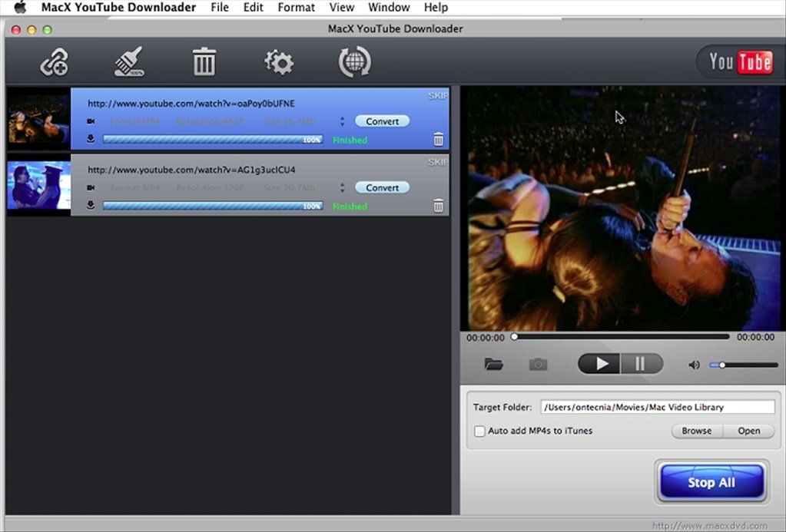786x532 pixels.
Task: Open the Format menu
Action: [297, 8]
